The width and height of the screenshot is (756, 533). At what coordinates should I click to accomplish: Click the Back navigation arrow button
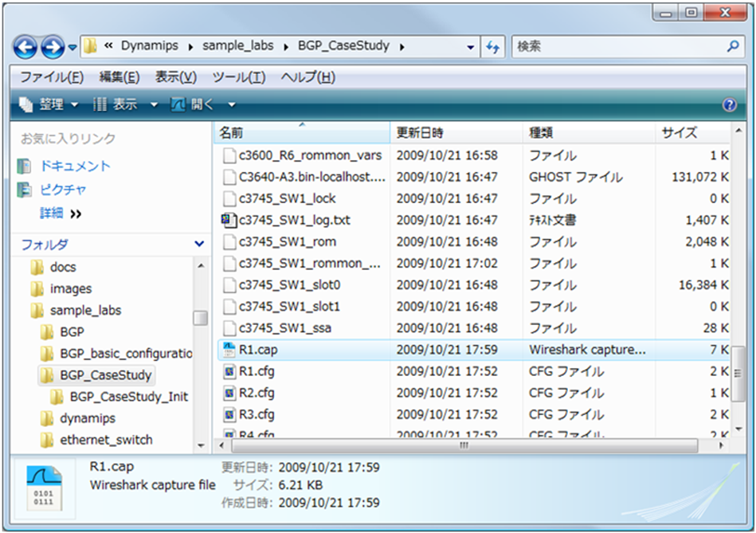[25, 47]
